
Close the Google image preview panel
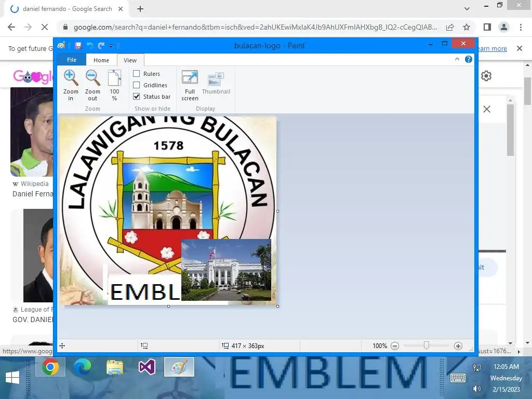[487, 109]
